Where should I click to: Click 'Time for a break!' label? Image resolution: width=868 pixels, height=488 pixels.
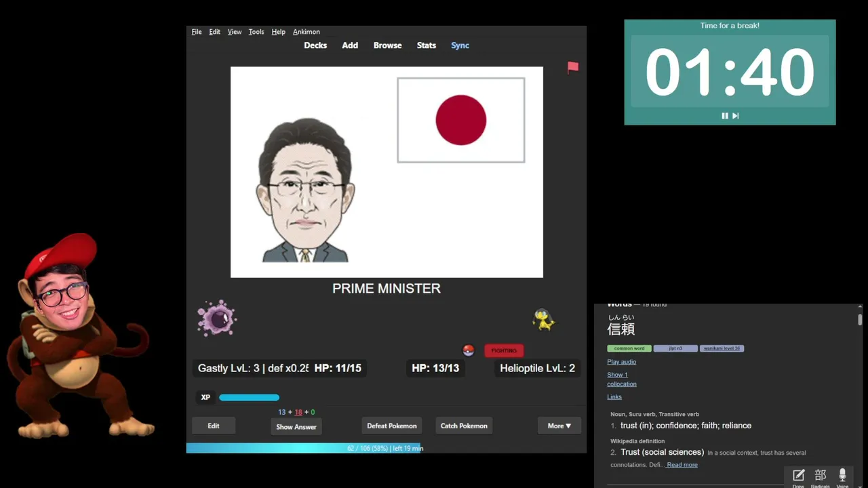pyautogui.click(x=730, y=26)
